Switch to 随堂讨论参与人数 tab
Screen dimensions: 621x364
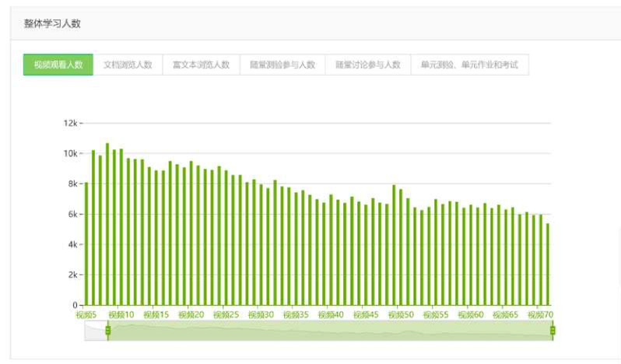coord(368,65)
